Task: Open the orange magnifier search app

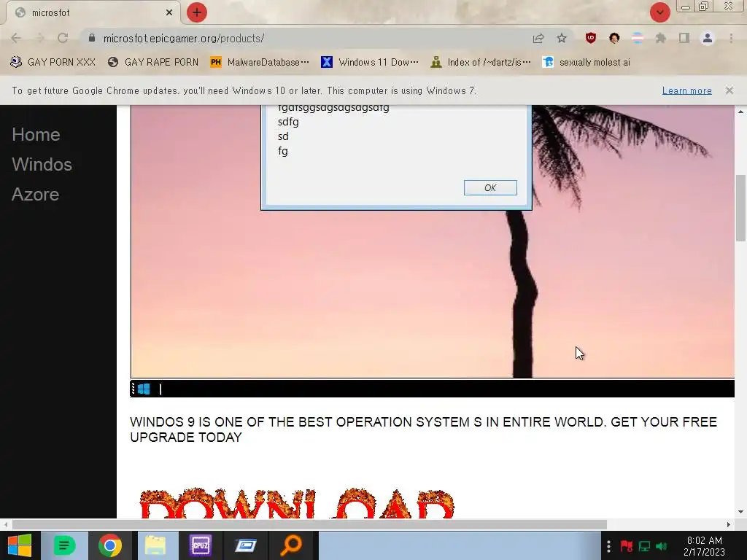Action: coord(291,545)
